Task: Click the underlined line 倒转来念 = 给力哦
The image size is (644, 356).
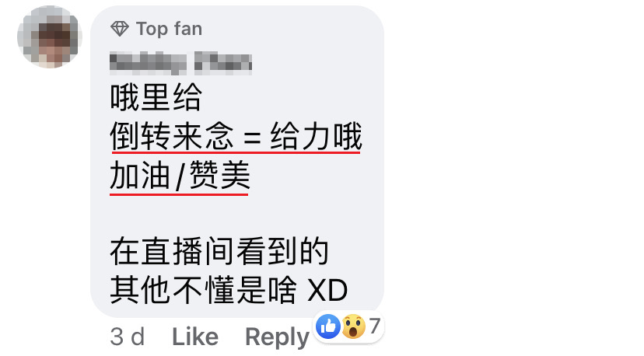Action: coord(236,137)
